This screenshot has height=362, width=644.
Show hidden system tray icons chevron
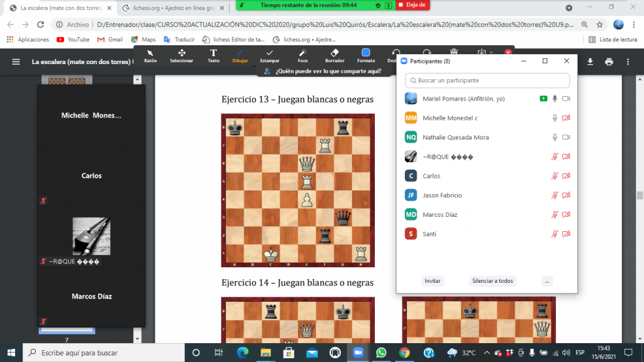(486, 353)
